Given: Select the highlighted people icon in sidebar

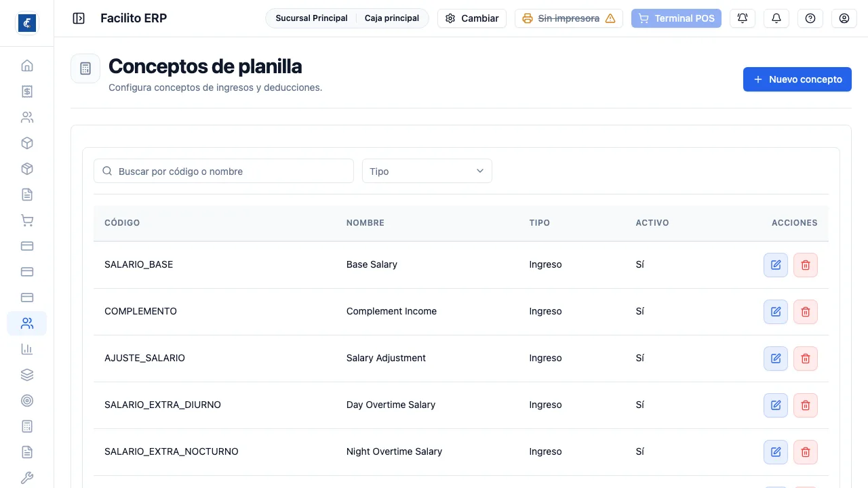Looking at the screenshot, I should click(x=27, y=323).
